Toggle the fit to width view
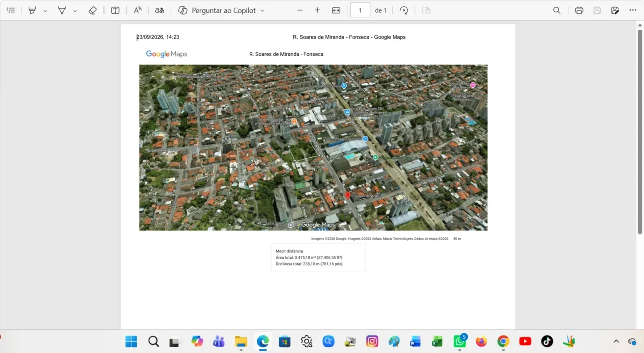644x353 pixels. (336, 10)
